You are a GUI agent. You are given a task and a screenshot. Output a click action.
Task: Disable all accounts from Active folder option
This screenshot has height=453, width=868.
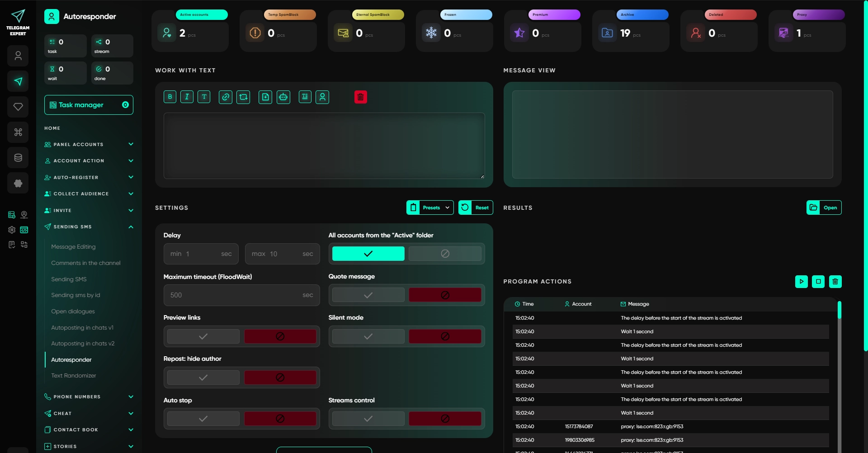click(445, 254)
